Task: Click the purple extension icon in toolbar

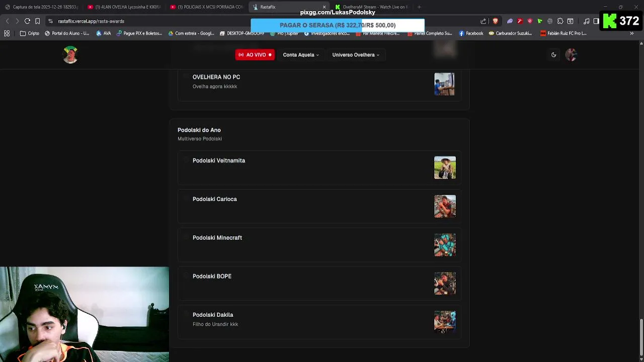Action: pyautogui.click(x=510, y=21)
